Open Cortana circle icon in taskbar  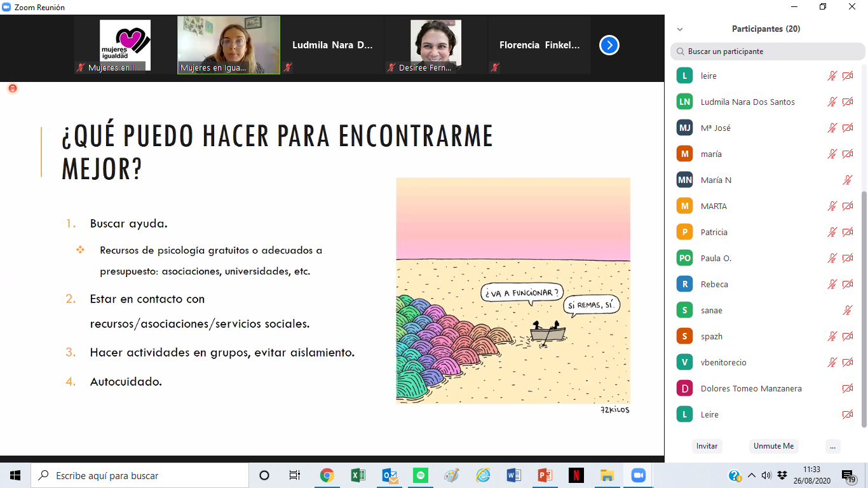pyautogui.click(x=264, y=475)
